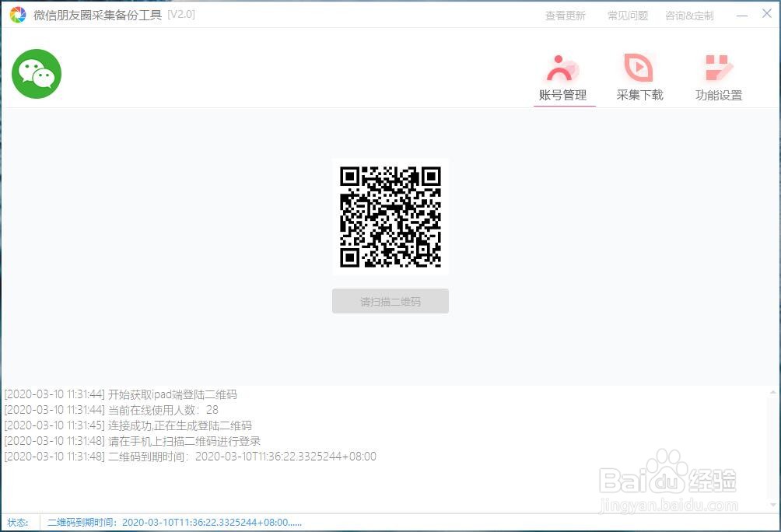Select log line 当前在线使用人数: 28
781x532 pixels.
[x=111, y=410]
